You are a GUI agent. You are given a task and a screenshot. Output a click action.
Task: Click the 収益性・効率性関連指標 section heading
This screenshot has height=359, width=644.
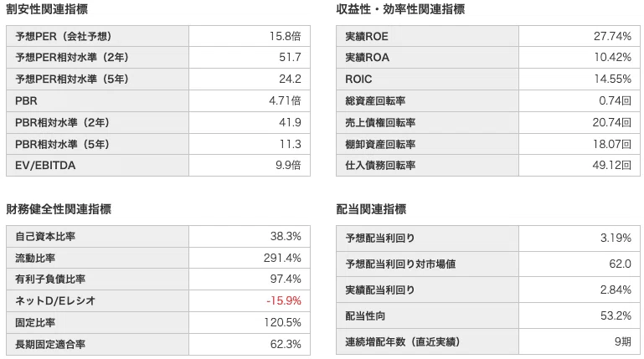coord(400,9)
